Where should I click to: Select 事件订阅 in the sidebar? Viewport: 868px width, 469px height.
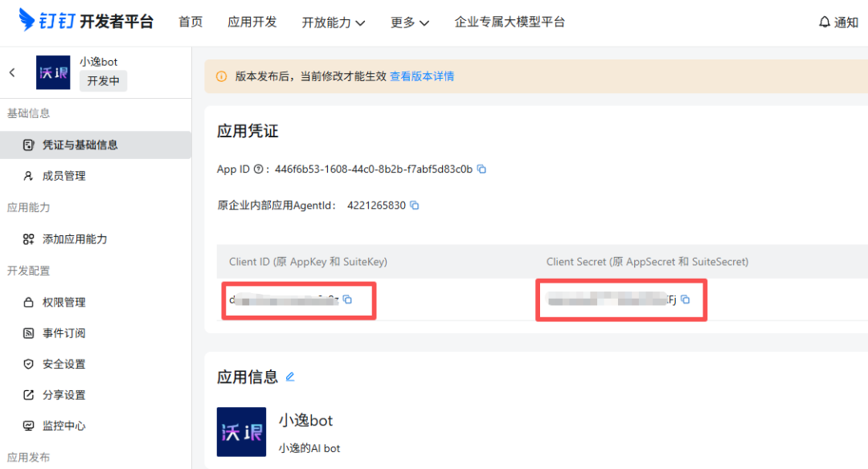click(x=63, y=333)
